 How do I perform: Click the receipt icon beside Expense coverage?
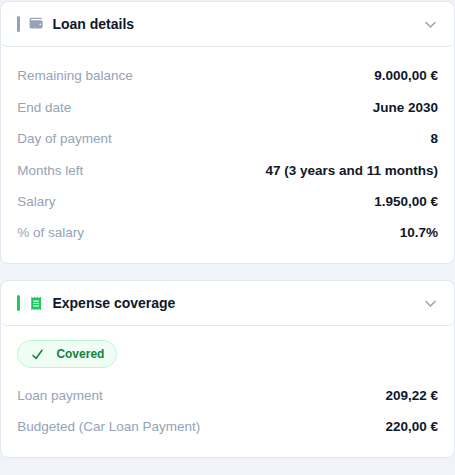[36, 303]
